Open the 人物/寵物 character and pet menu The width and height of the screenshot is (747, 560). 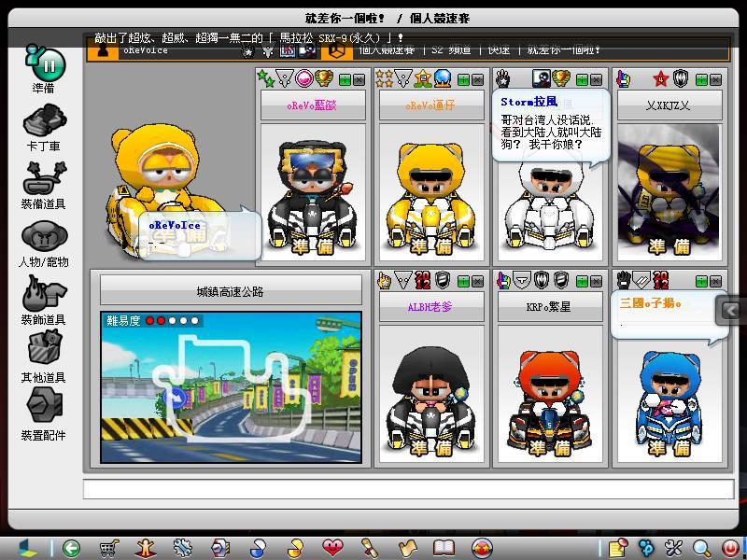[x=44, y=236]
